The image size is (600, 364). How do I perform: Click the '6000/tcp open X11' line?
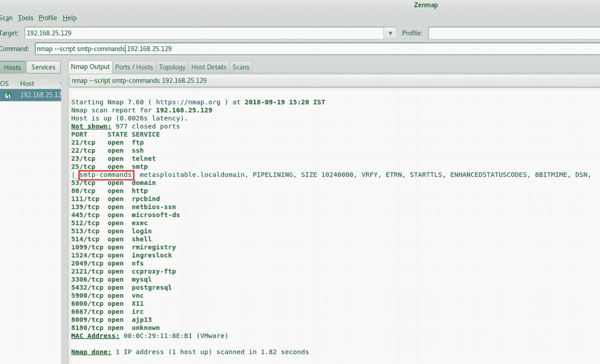(107, 303)
